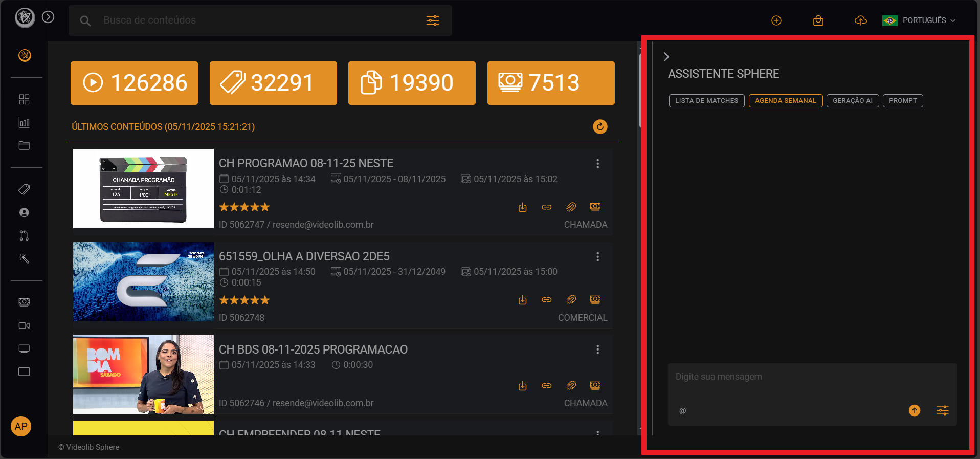The image size is (980, 459).
Task: Open more options menu for CH BDS 08-11-2025
Action: coord(597,349)
